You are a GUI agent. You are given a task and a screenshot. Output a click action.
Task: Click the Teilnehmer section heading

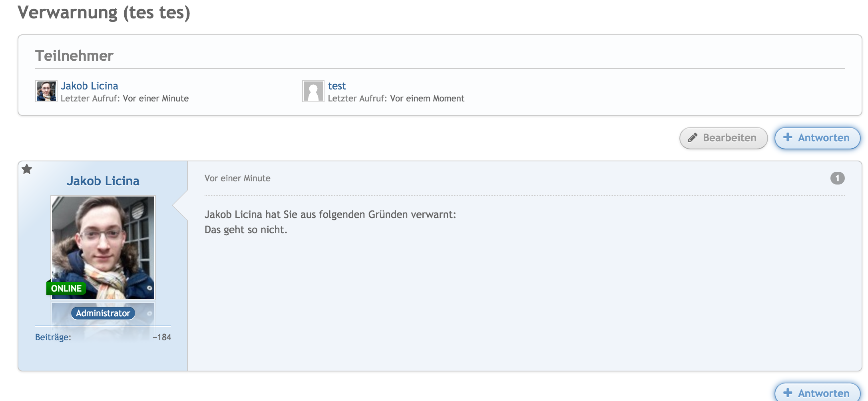click(x=74, y=56)
